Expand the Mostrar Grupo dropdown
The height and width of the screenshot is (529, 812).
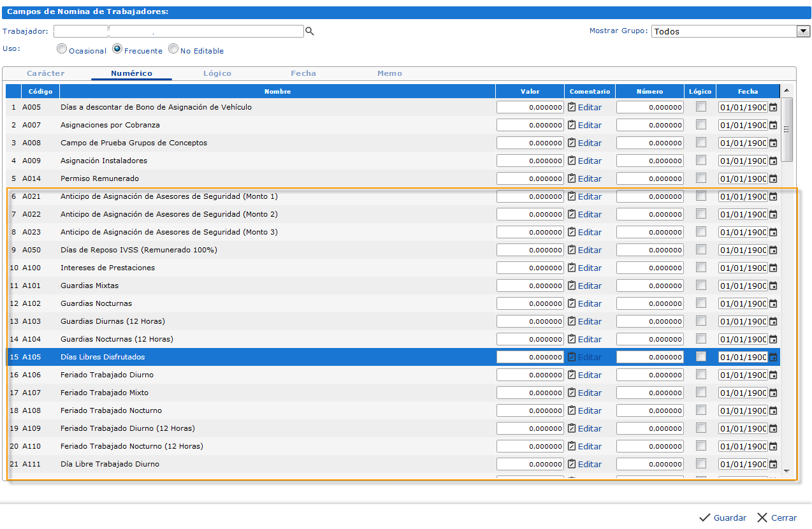coord(802,31)
